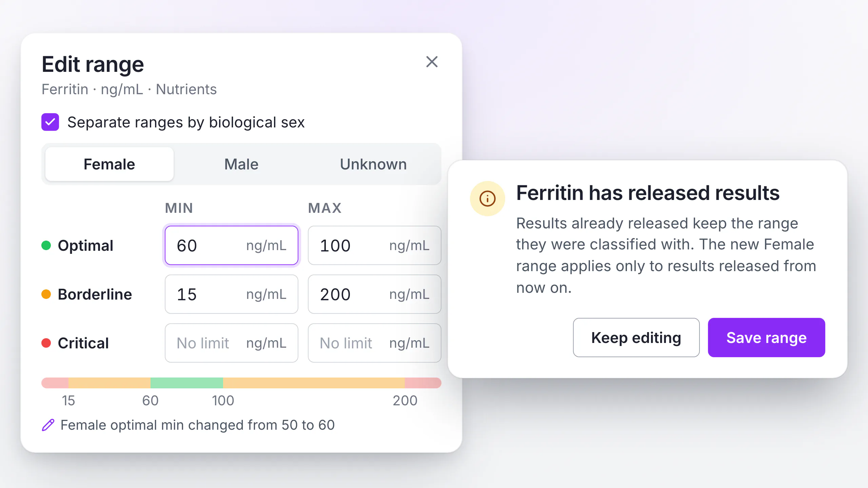Image resolution: width=868 pixels, height=488 pixels.
Task: Click the red dot beside Critical
Action: coord(46,343)
